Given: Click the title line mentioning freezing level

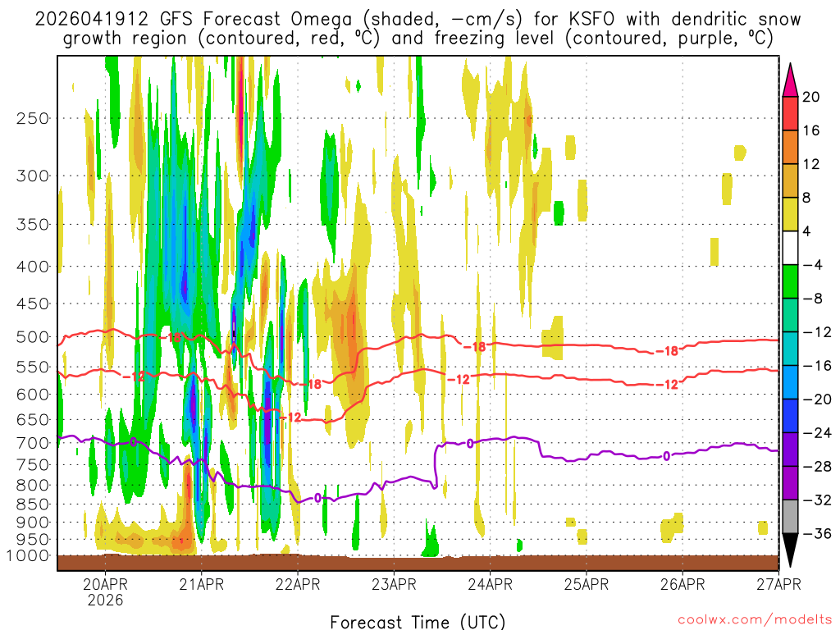Looking at the screenshot, I should click(x=418, y=39).
